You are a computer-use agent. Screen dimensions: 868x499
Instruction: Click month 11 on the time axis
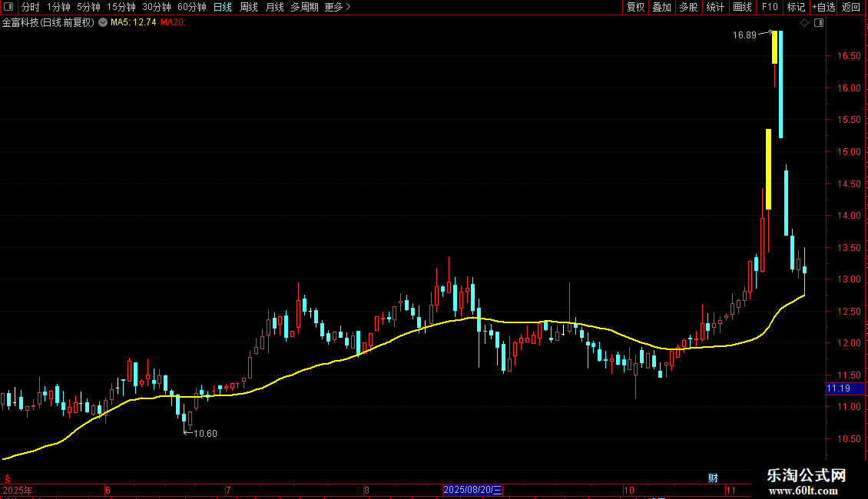(x=731, y=490)
